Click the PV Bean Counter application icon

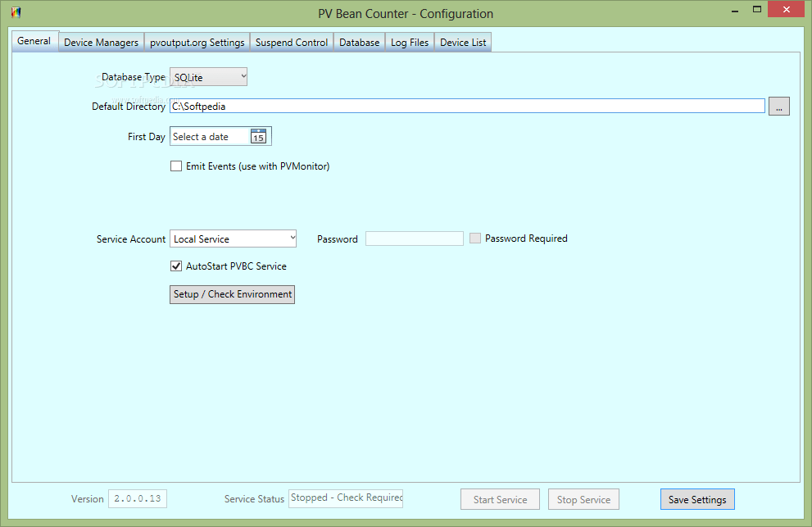click(x=16, y=13)
